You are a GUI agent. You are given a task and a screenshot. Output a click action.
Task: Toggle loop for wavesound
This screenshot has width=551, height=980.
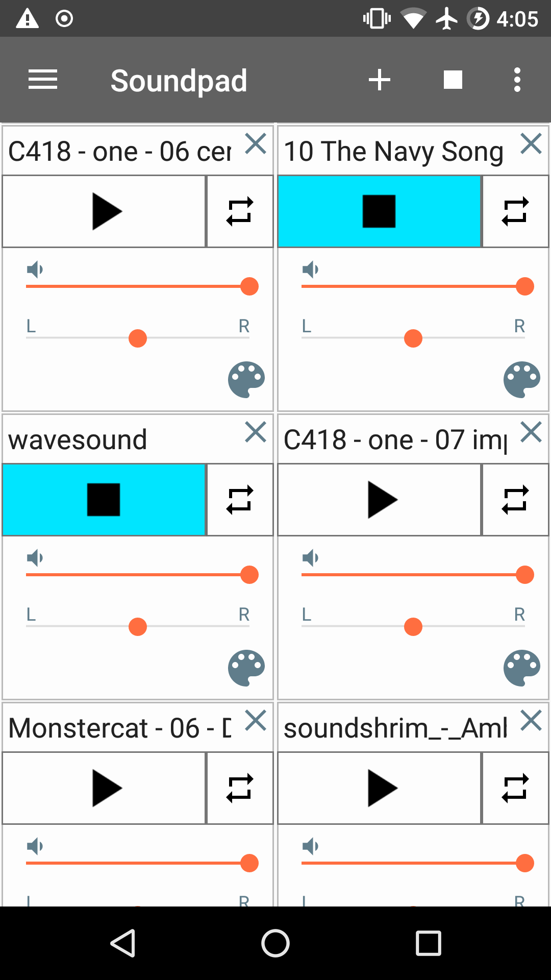click(240, 500)
